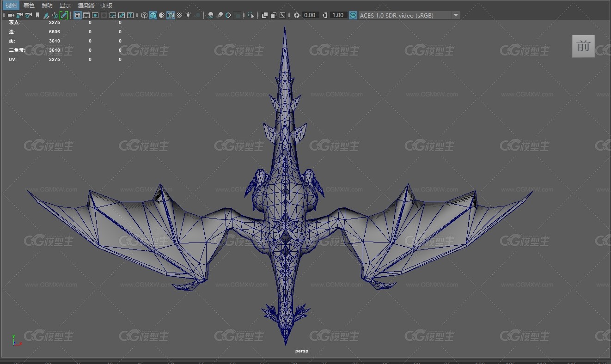Open the 面板 menu

pos(107,5)
